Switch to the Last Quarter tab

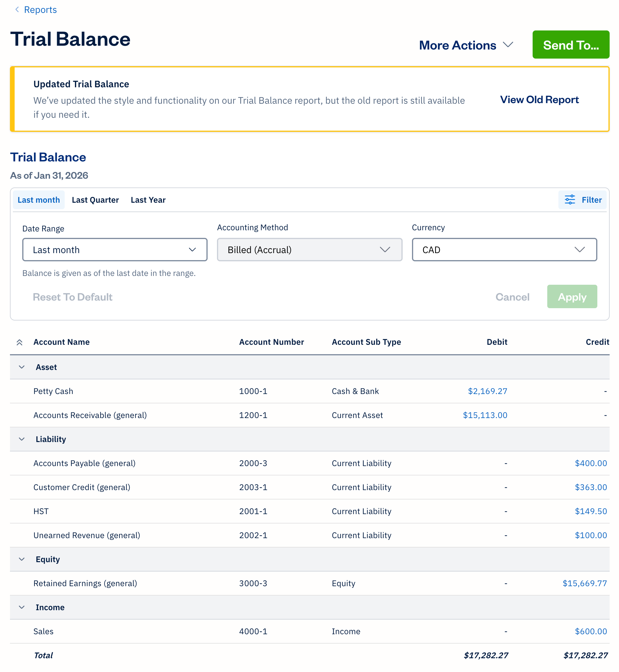point(95,200)
